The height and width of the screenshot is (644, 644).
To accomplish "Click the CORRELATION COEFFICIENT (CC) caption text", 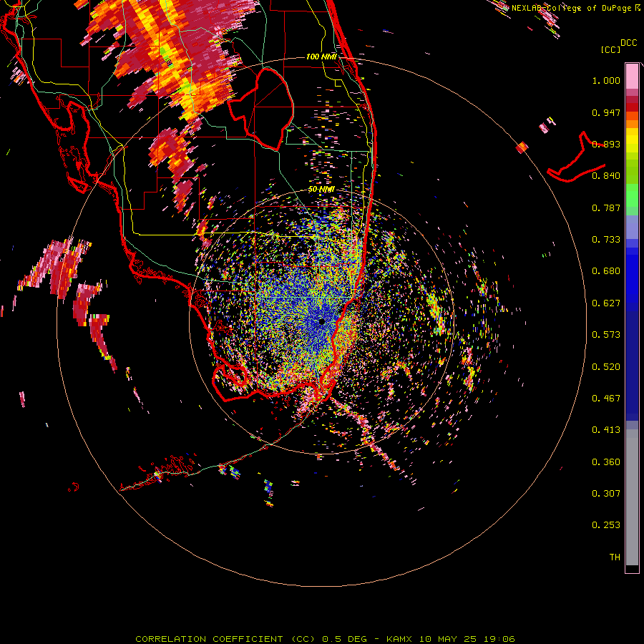I will point(225,639).
